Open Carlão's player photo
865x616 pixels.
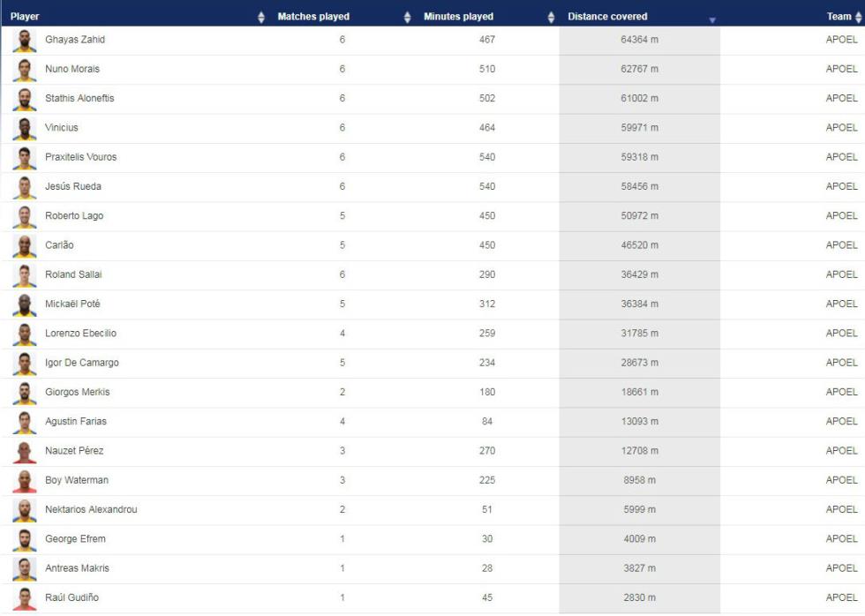(x=25, y=246)
